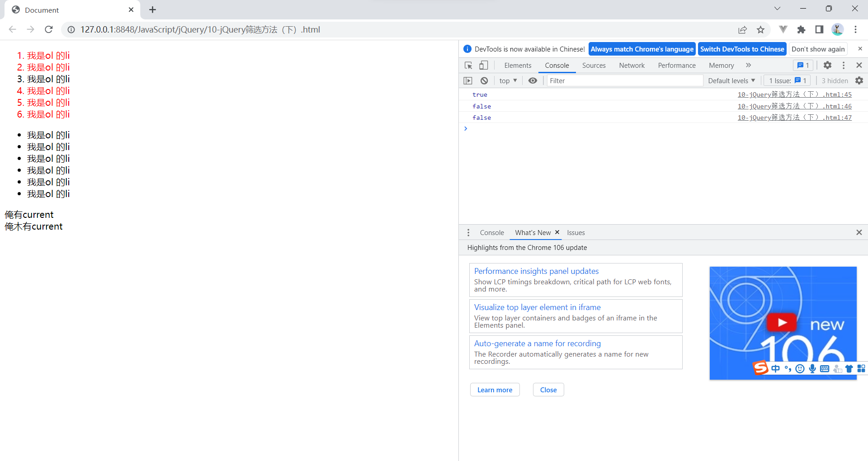Open the console sidebar toggle icon
Screen dimensions: 868x461
tap(468, 80)
